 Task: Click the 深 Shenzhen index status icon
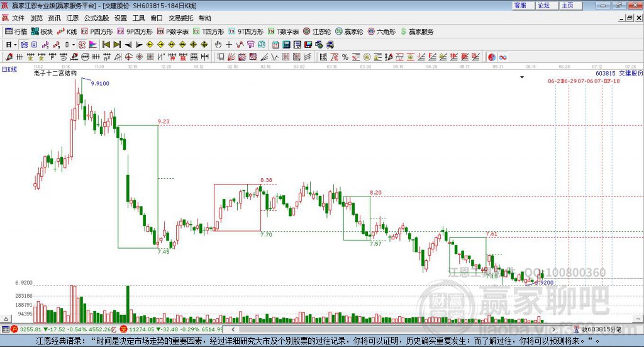[x=123, y=329]
